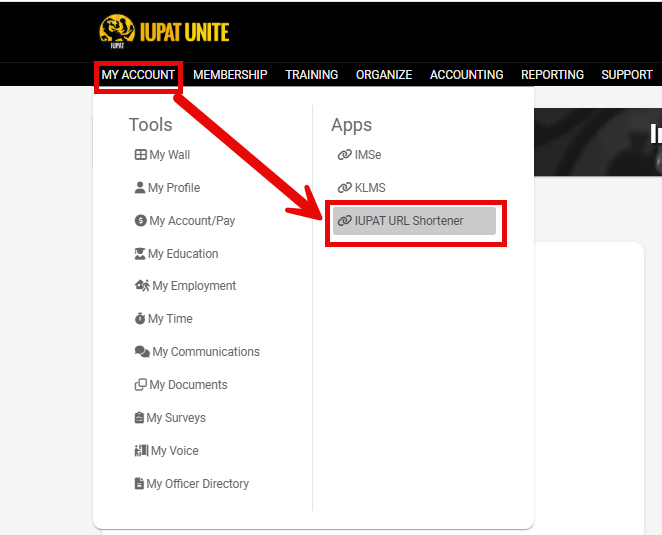The height and width of the screenshot is (535, 662).
Task: Open the REPORTING menu
Action: (552, 75)
